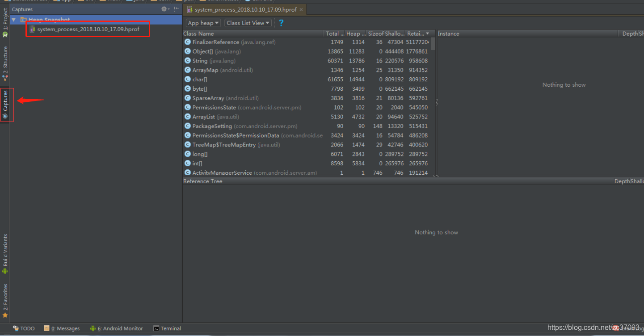Click the class list vertical scrollbar thumb
The image size is (644, 336).
[x=433, y=43]
